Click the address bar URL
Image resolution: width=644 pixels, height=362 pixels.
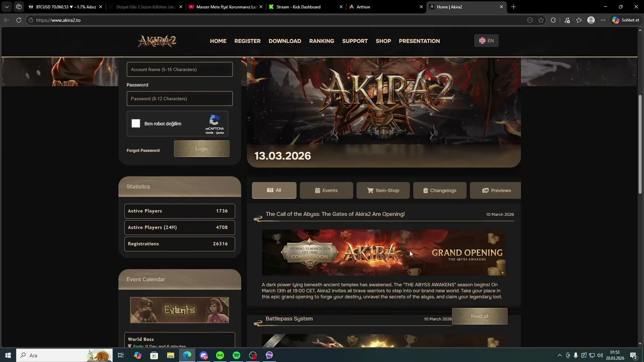coord(58,20)
